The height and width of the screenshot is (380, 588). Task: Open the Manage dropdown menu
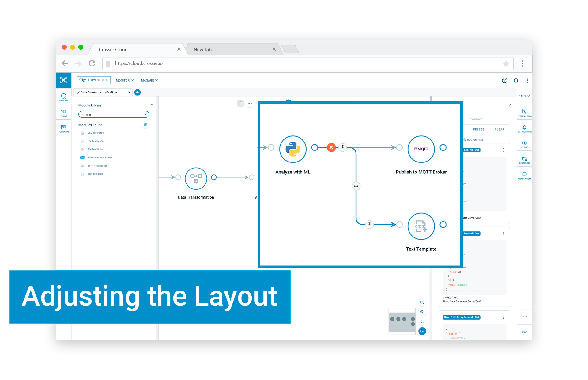(149, 80)
